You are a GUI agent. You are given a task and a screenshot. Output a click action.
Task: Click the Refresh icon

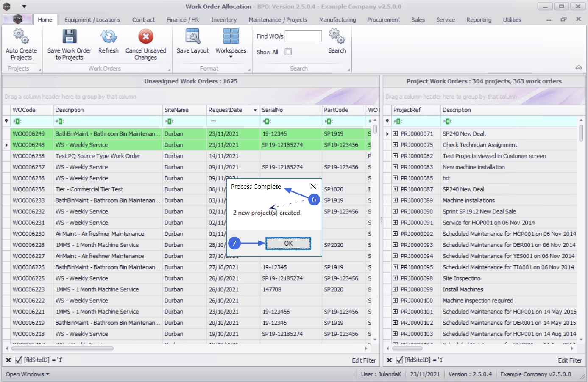[109, 36]
